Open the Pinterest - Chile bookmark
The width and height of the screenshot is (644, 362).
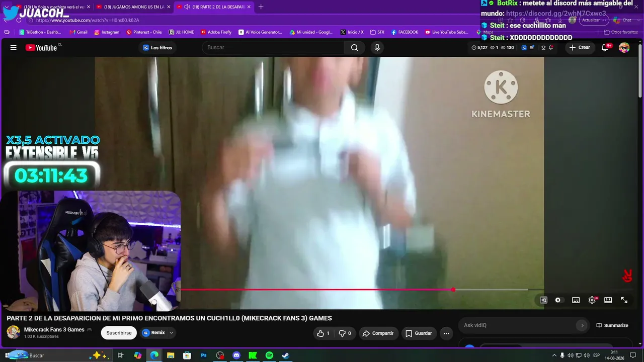(x=144, y=32)
